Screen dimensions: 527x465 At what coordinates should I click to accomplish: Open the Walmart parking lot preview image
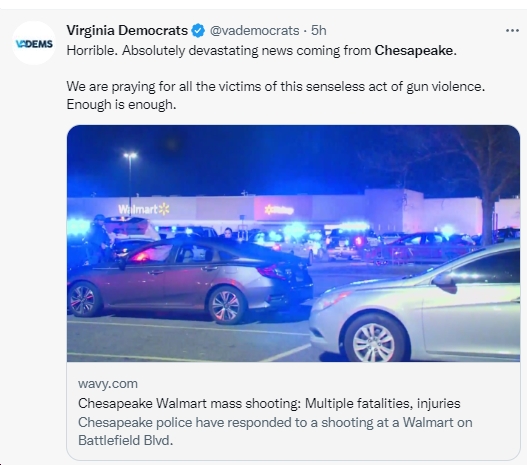coord(293,243)
